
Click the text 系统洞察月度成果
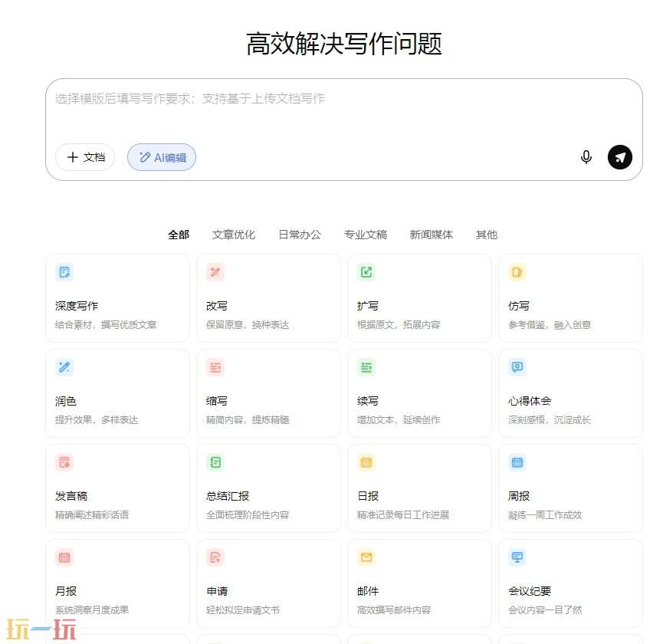[92, 609]
